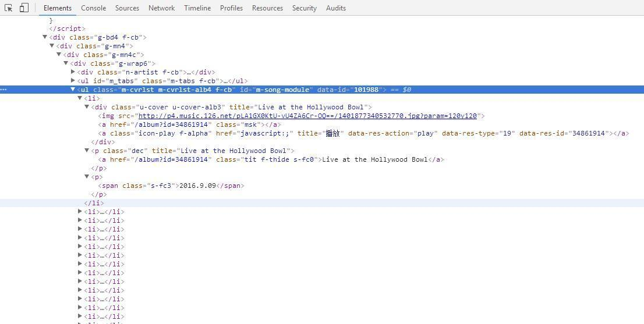
Task: Select the data-res-action value play
Action: click(426, 133)
